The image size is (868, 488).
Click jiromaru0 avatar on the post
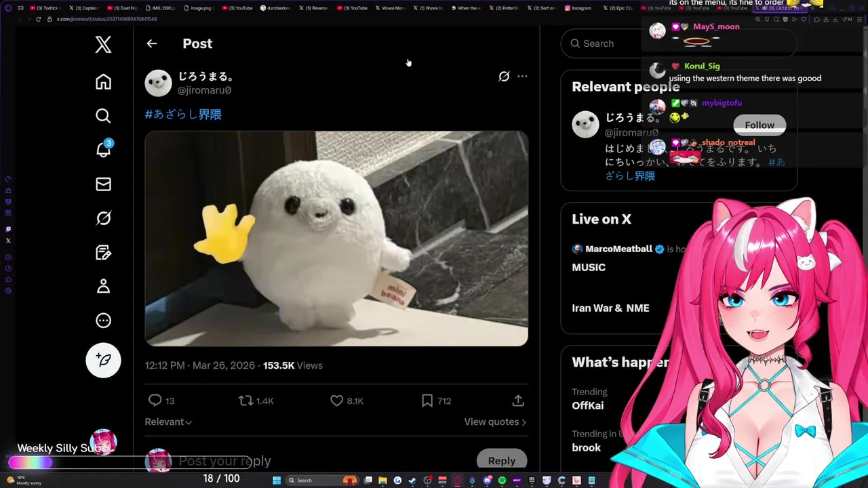click(x=158, y=83)
